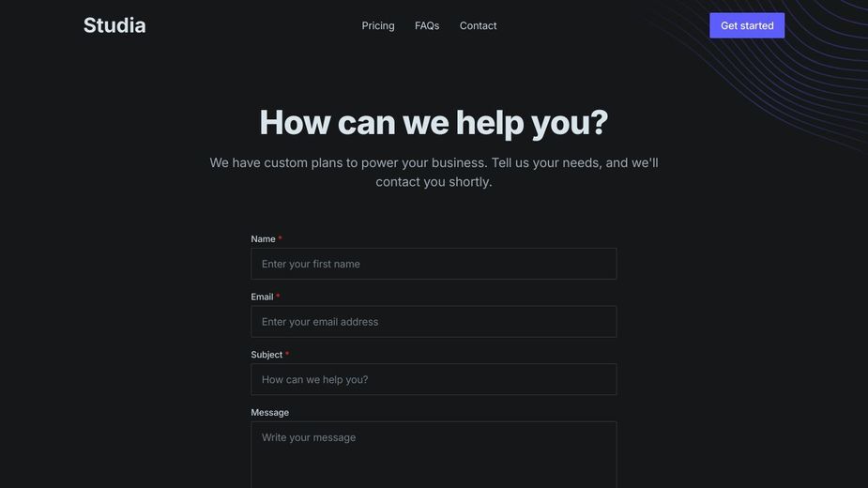Click the Name field label
Screen dimensions: 868x488
click(x=263, y=238)
